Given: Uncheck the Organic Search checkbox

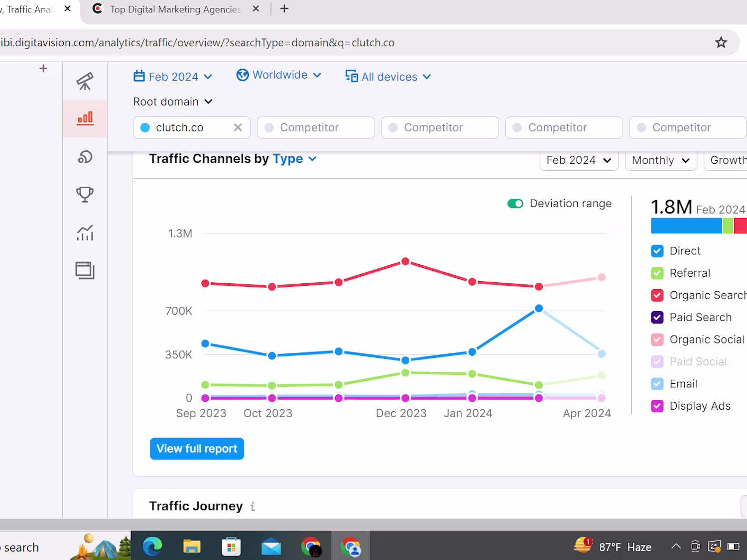Looking at the screenshot, I should click(x=657, y=295).
